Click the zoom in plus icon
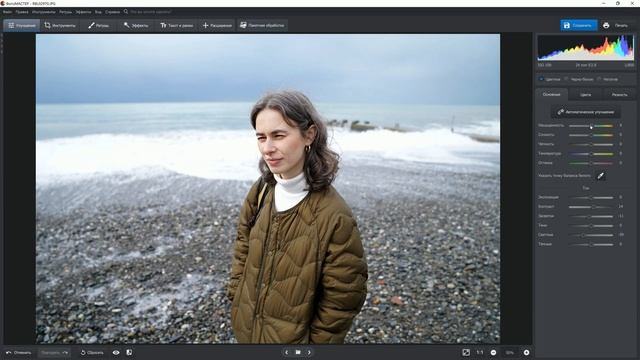 pyautogui.click(x=527, y=352)
